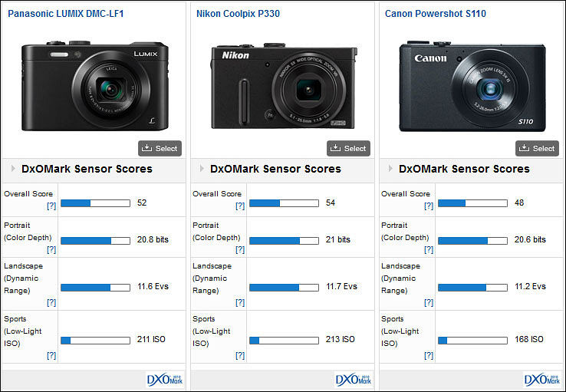Open help [?] for Panasonic Overall Score
This screenshot has height=392, width=566.
pos(51,206)
